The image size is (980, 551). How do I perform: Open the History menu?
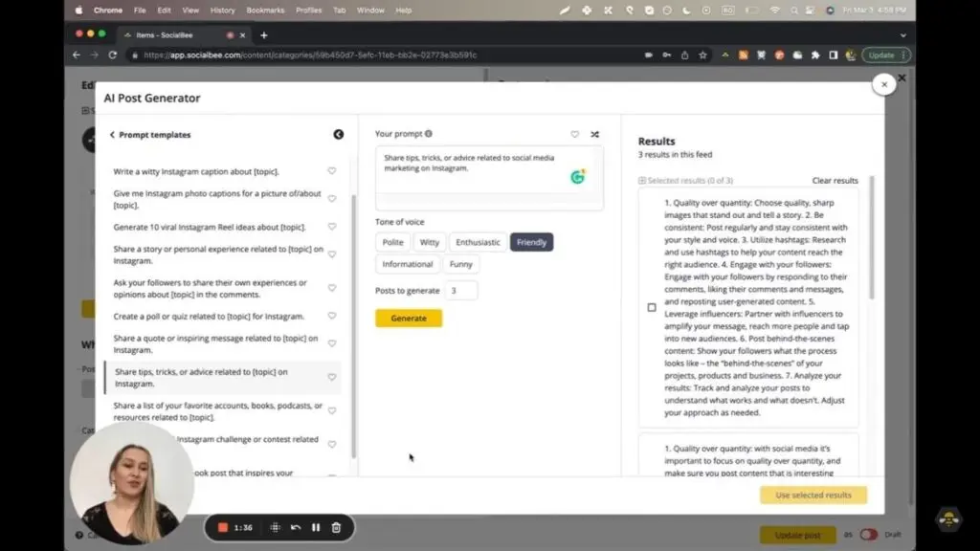click(222, 11)
